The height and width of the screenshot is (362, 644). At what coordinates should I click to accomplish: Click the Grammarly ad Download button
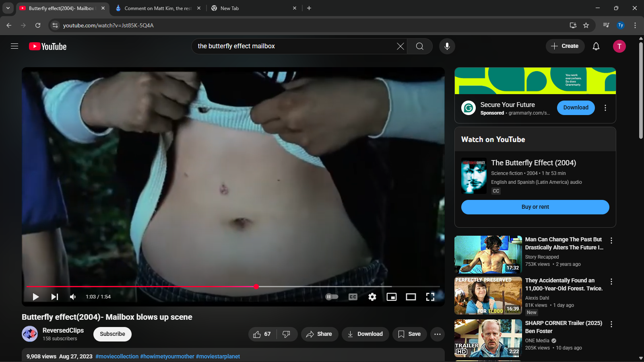point(576,108)
